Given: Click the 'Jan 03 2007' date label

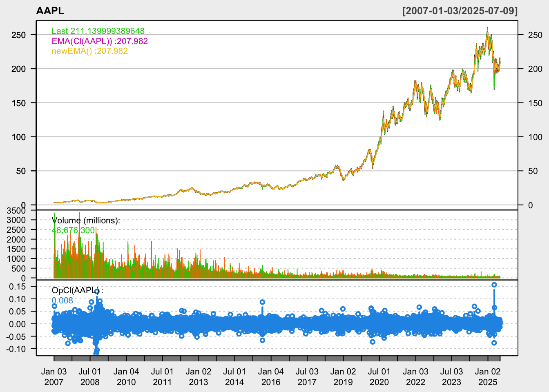Looking at the screenshot, I should click(x=54, y=377).
